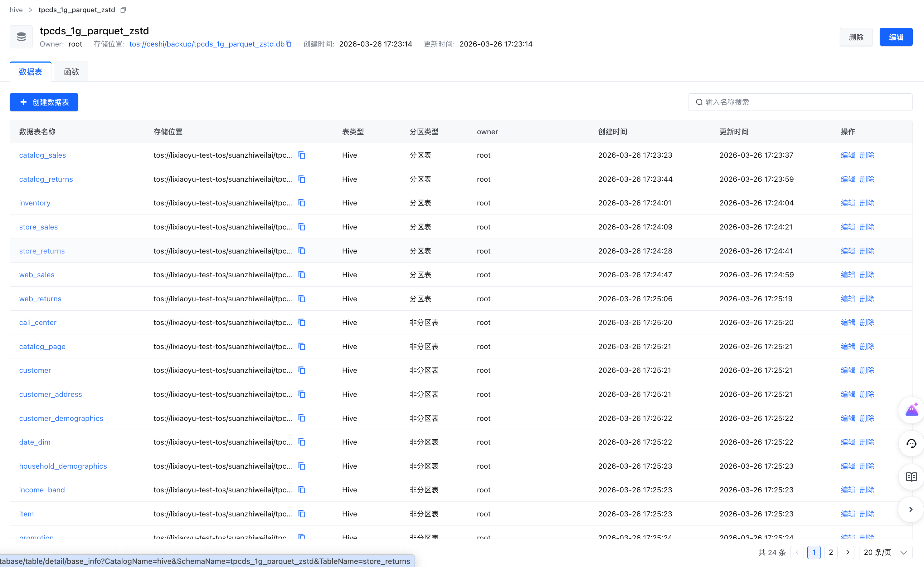Screen dimensions: 924x567
Task: Open the documentation book icon
Action: 911,476
